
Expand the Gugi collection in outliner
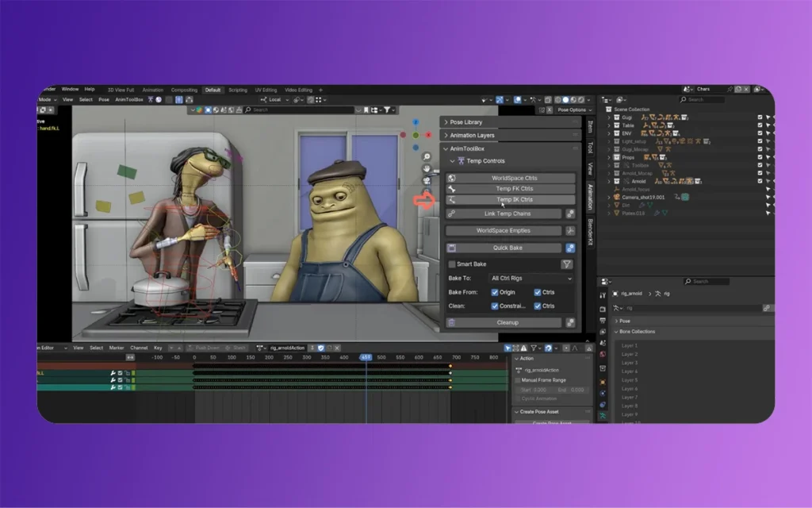pos(609,117)
